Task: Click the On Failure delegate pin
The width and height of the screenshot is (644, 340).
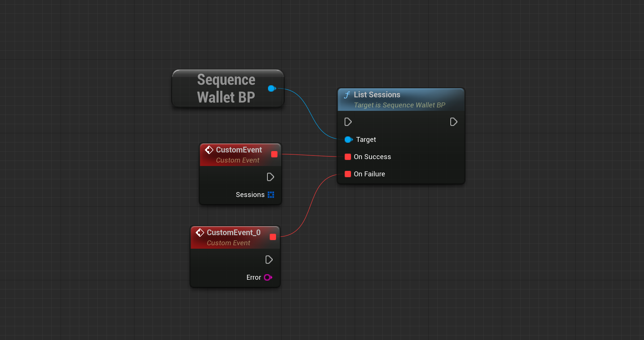Action: (x=348, y=174)
